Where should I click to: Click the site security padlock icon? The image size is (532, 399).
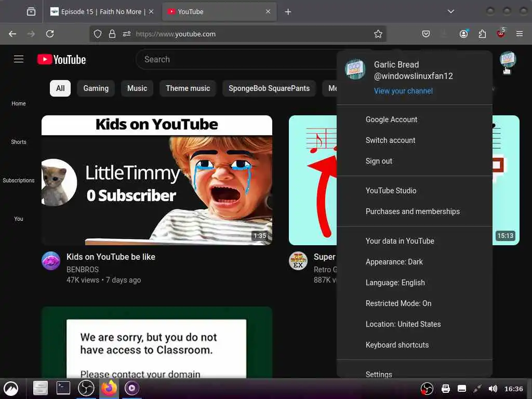[x=112, y=34]
